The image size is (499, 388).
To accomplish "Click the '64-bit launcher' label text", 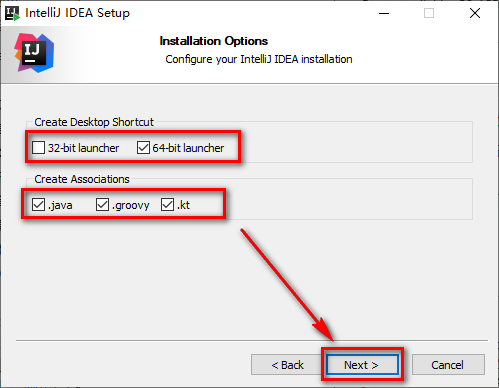I will 188,148.
